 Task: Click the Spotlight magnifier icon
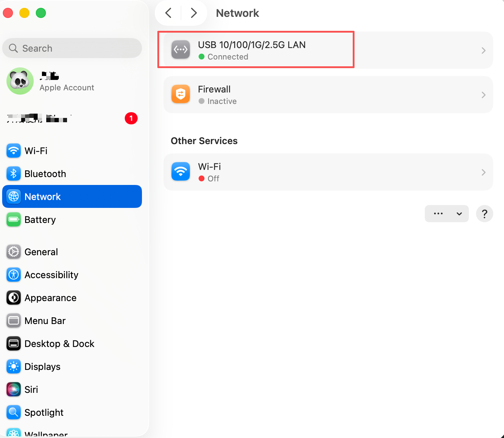[x=14, y=413]
